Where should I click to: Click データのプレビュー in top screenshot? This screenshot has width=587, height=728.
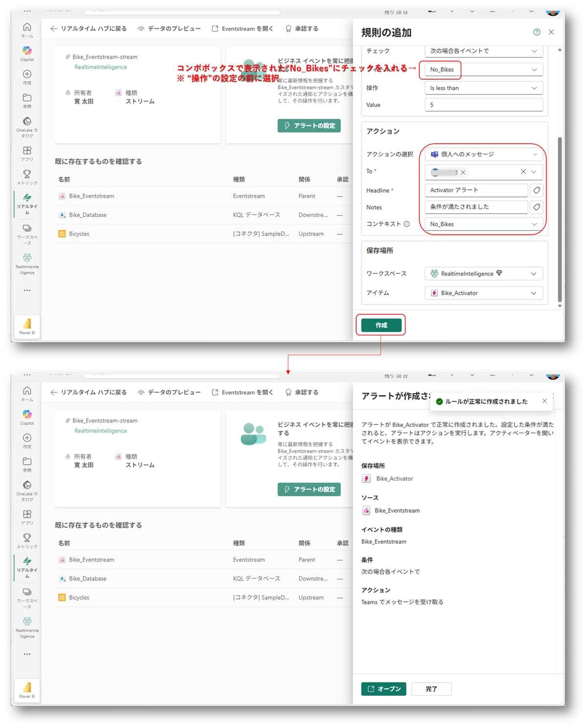(169, 29)
